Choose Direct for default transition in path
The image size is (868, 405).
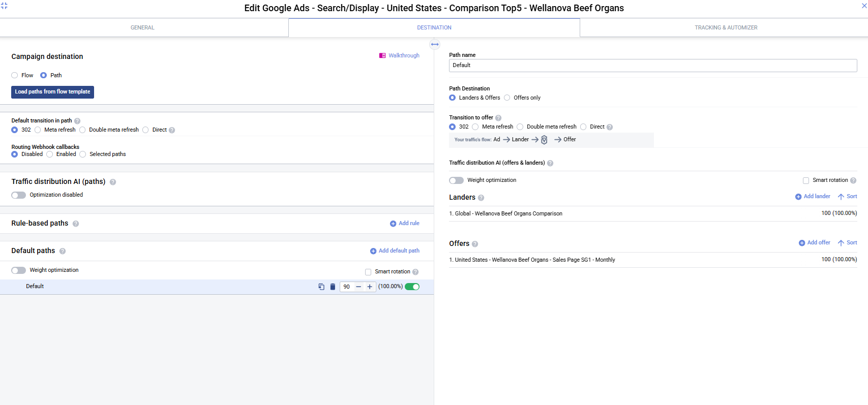(145, 130)
